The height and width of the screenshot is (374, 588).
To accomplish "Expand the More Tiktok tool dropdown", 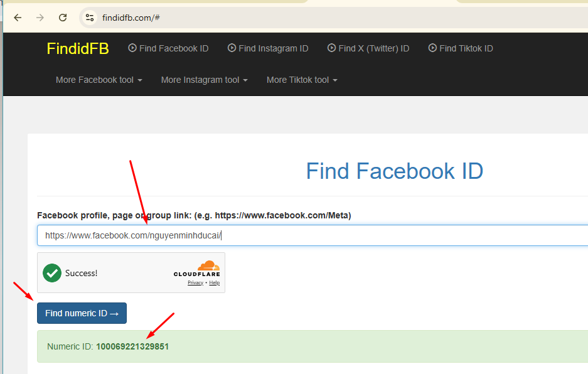I will (302, 80).
